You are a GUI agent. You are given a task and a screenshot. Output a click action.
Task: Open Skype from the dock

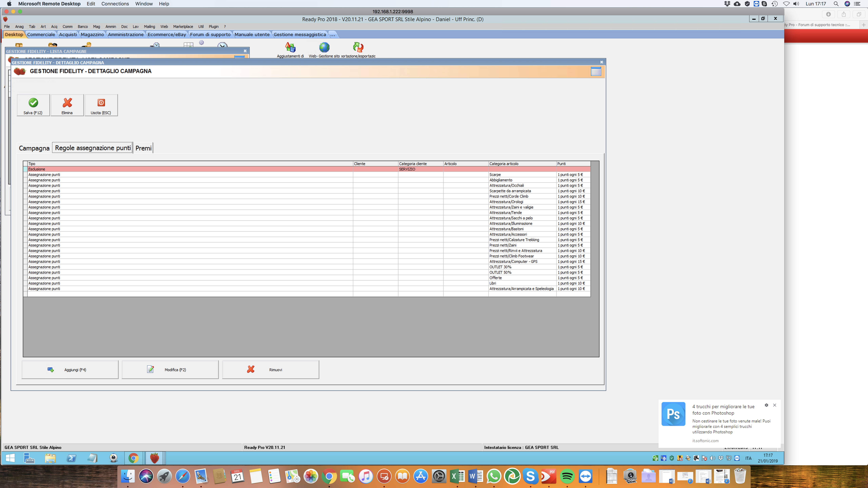[x=530, y=476]
